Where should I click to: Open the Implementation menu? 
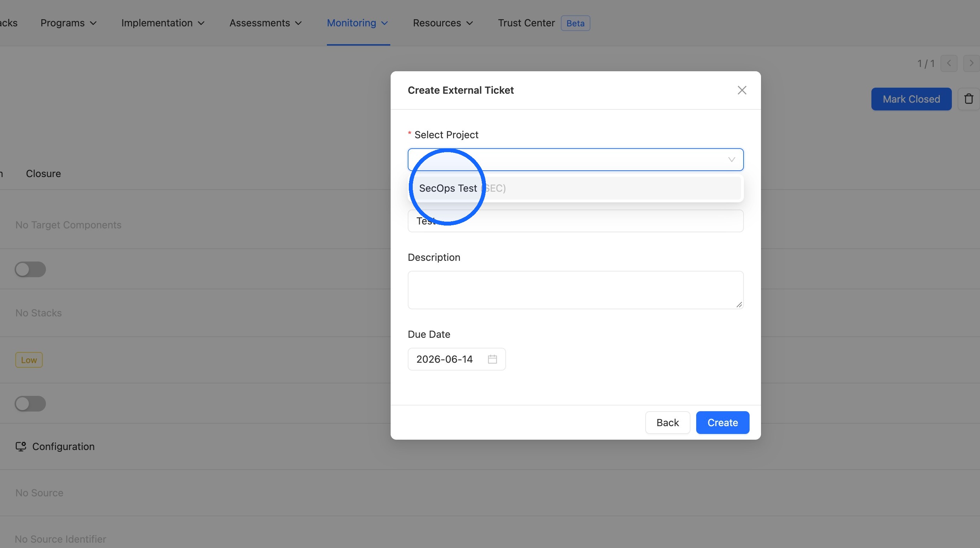(163, 23)
